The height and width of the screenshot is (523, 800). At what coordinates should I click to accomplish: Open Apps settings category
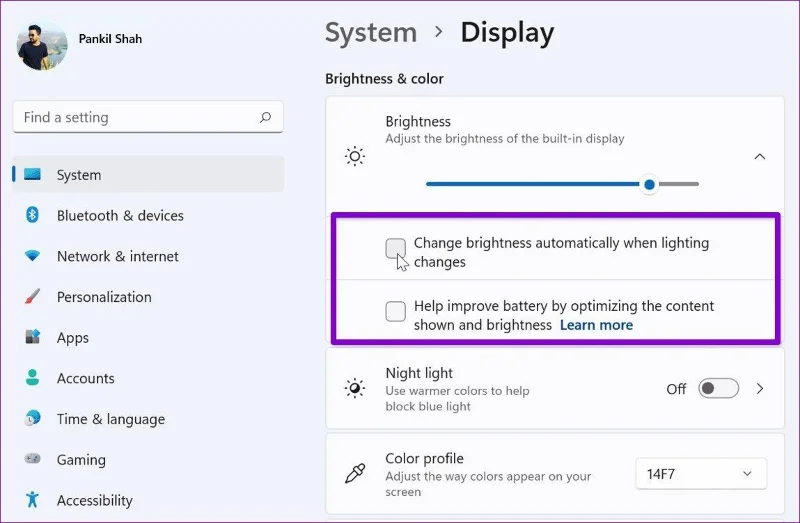148,338
